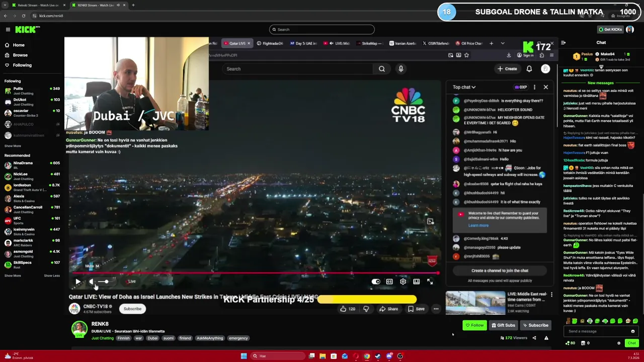Switch to the Oil Price Chart tab
The height and width of the screenshot is (362, 644).
click(469, 43)
